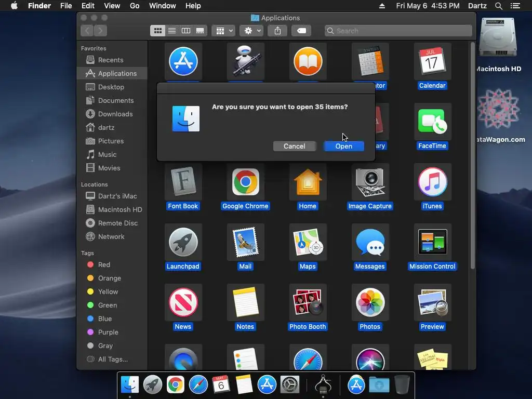Show All Tags in sidebar

click(x=112, y=360)
